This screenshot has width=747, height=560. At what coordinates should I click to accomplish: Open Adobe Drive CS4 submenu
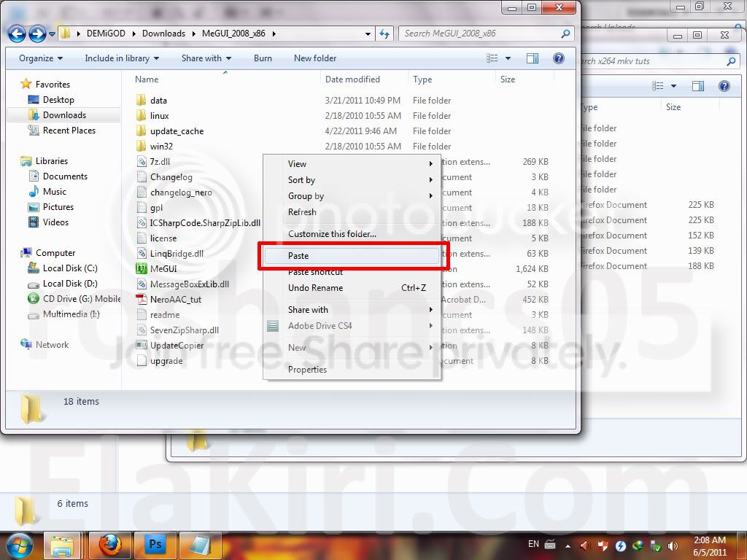352,326
